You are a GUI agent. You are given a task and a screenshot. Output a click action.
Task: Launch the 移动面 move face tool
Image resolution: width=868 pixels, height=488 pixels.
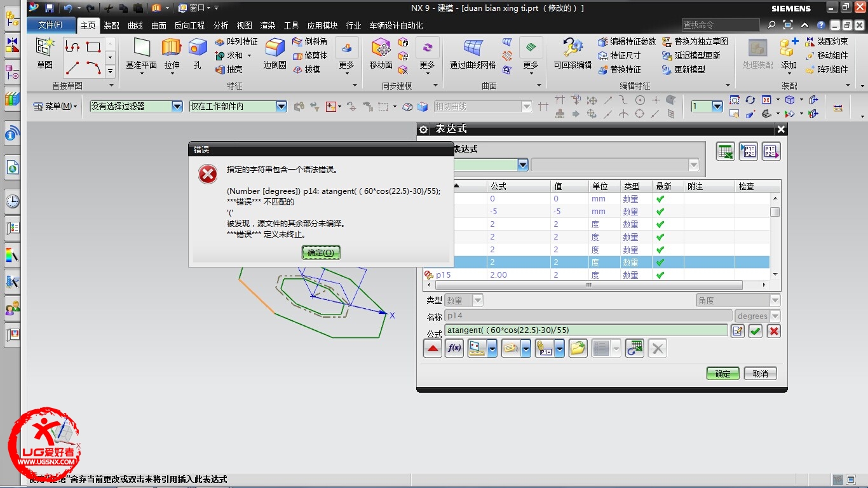[381, 53]
